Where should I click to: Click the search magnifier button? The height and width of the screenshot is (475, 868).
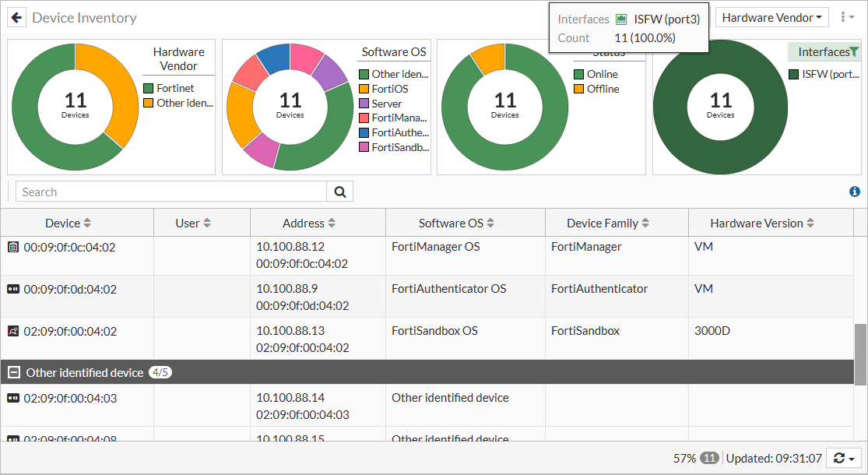coord(339,192)
